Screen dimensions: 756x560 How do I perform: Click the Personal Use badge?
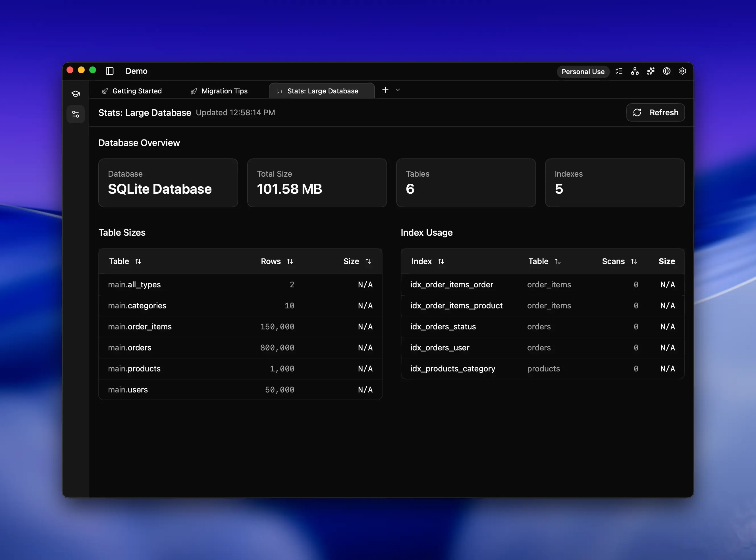click(583, 72)
